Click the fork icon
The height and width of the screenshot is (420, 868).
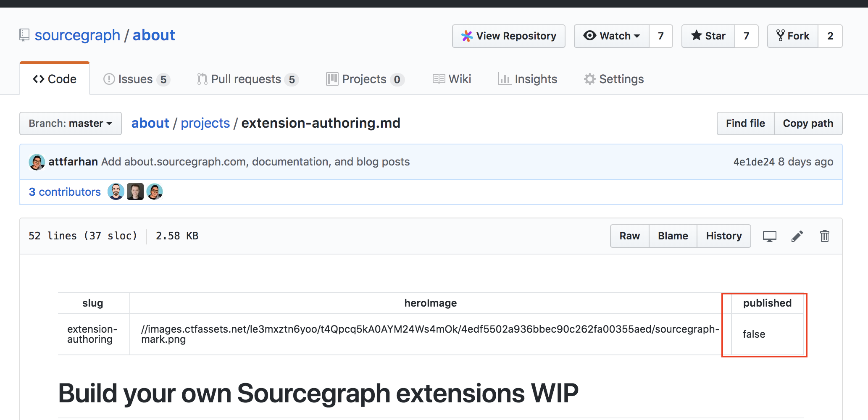click(780, 36)
